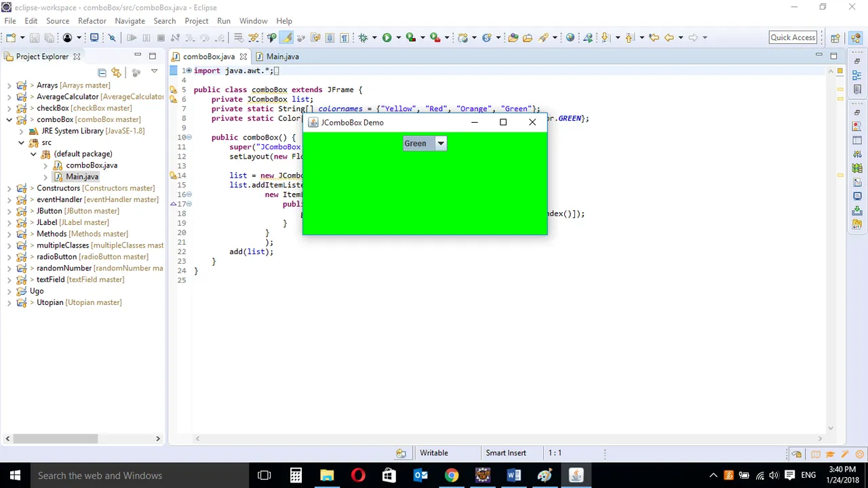This screenshot has height=488, width=868.
Task: Fold the constructor at line 10
Action: pyautogui.click(x=189, y=138)
